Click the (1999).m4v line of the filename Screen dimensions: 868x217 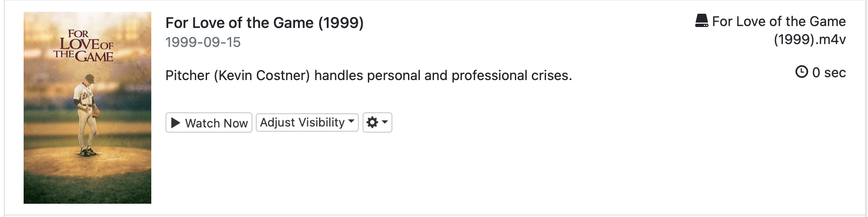click(809, 39)
